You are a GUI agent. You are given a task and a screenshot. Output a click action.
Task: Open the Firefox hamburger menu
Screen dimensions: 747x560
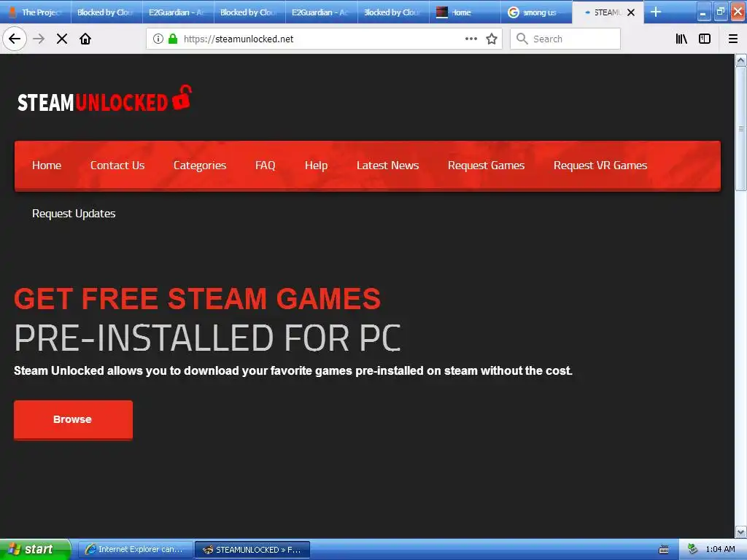click(x=733, y=39)
